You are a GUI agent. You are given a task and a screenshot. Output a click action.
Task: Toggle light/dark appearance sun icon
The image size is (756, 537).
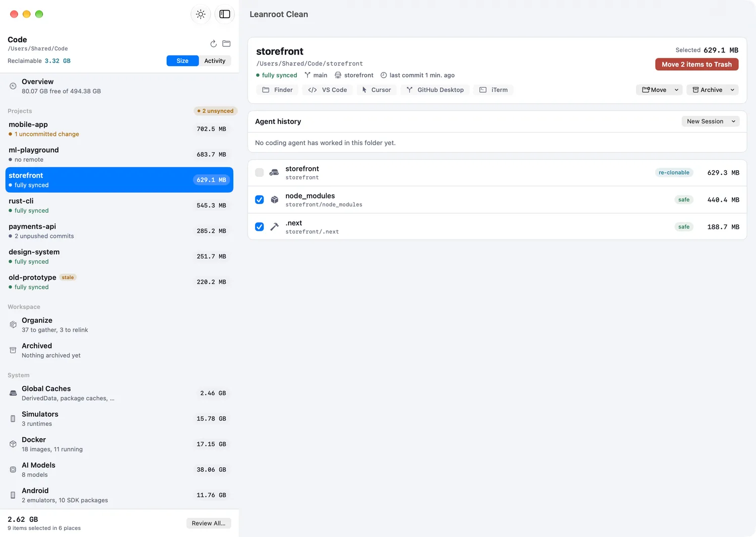click(x=201, y=14)
